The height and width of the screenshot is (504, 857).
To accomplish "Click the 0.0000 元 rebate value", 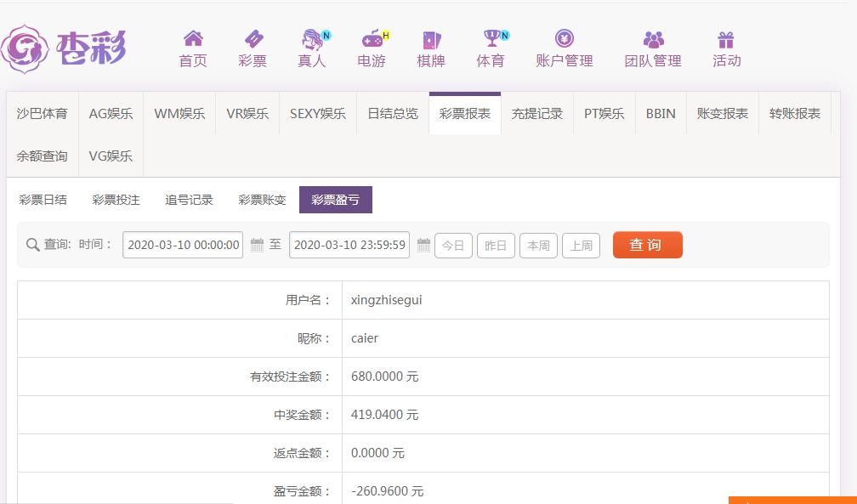I will point(377,453).
